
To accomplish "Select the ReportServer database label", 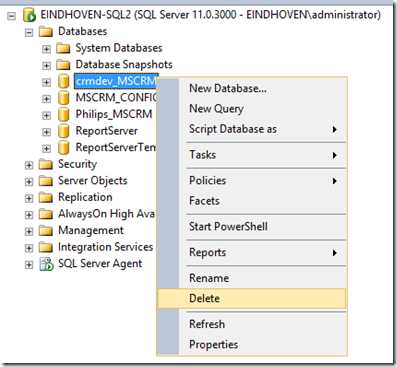I will pyautogui.click(x=107, y=131).
